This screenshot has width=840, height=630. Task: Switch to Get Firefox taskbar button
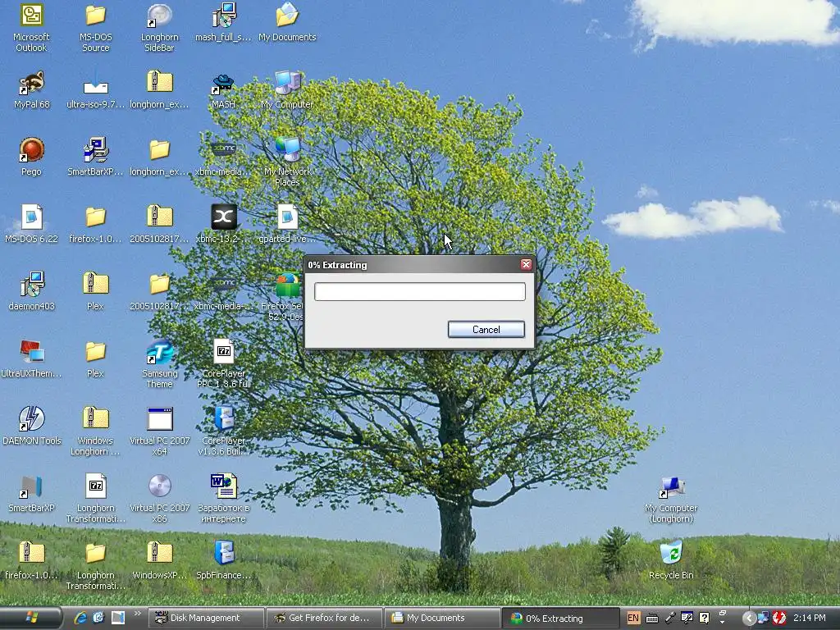[x=324, y=618]
